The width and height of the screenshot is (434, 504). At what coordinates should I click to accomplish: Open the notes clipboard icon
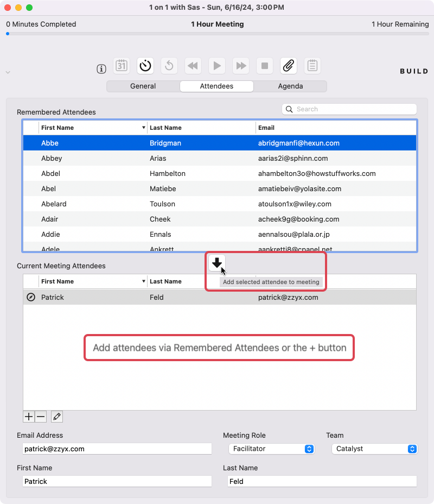pos(312,66)
